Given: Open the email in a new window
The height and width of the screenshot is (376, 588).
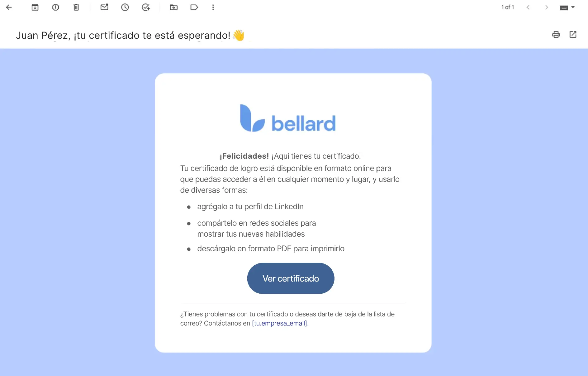Looking at the screenshot, I should tap(573, 35).
